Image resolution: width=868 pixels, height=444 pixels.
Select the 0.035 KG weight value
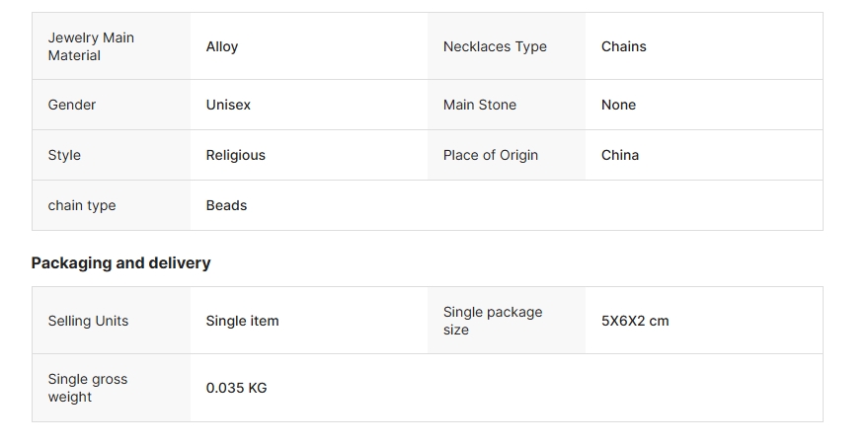pyautogui.click(x=236, y=388)
